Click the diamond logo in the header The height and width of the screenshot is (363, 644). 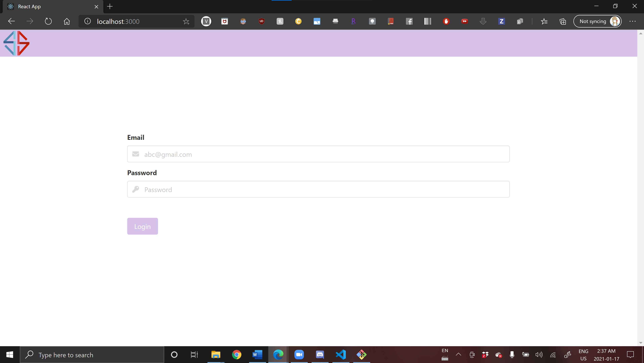click(x=16, y=43)
